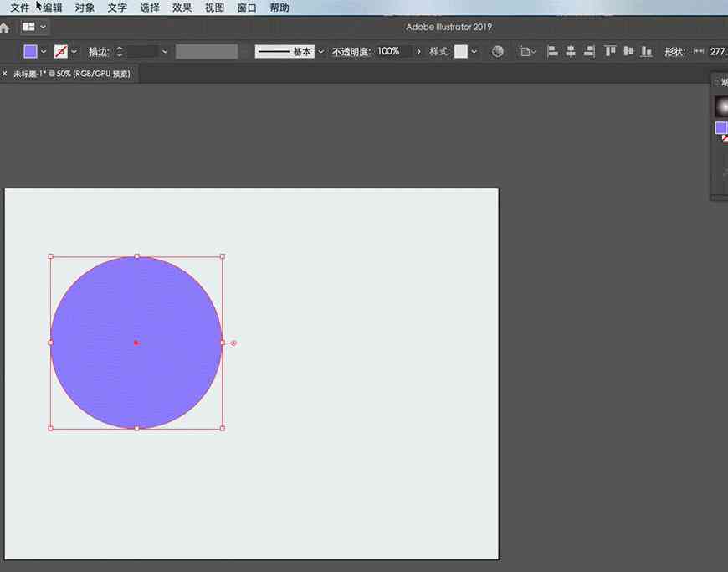Open the 对象 menu
Viewport: 728px width, 572px height.
click(85, 8)
